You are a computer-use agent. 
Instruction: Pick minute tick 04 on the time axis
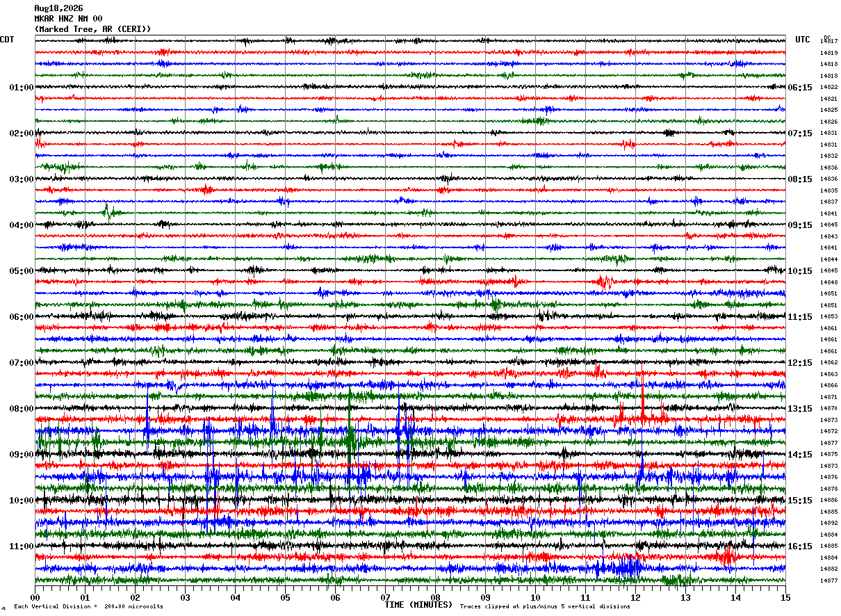235,597
